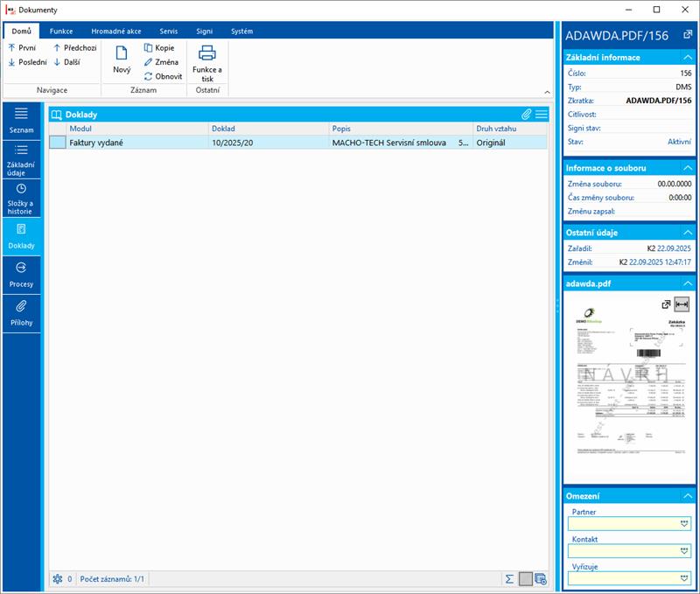Open the Systém ribbon tab
Screen dimensions: 700x594
tap(242, 31)
